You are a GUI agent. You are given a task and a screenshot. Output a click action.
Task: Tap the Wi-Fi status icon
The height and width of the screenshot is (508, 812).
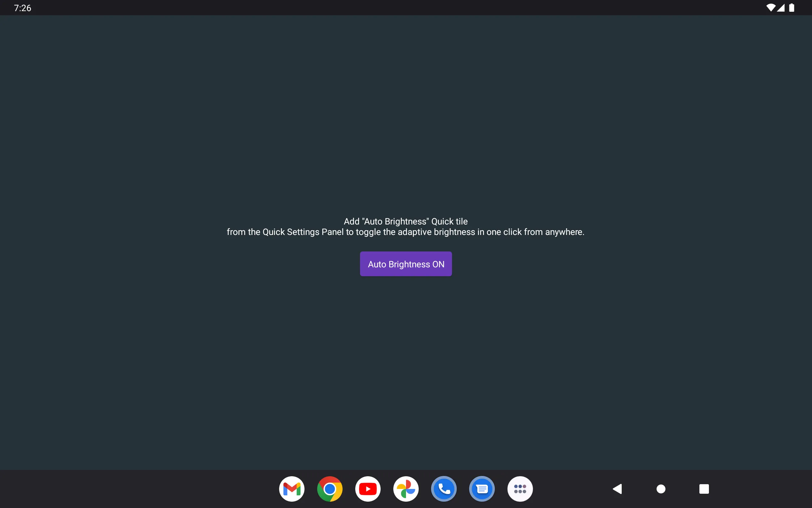click(771, 8)
